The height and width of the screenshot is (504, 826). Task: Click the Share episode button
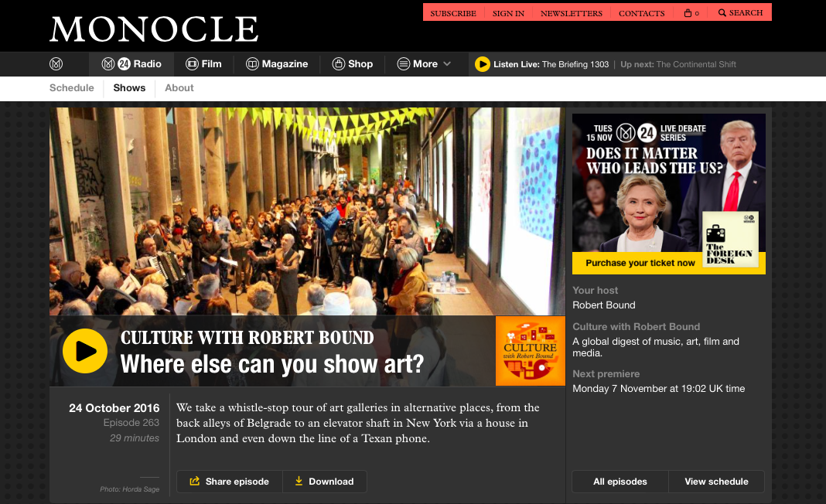[230, 482]
